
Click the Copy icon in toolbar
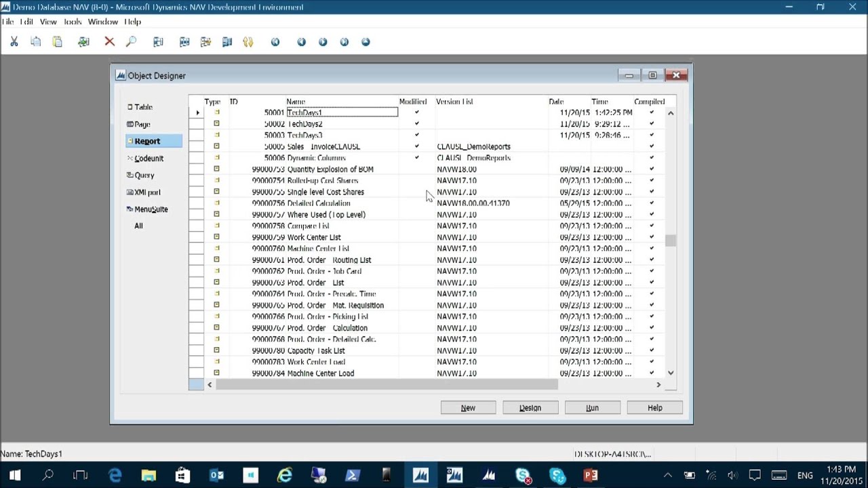[x=35, y=42]
